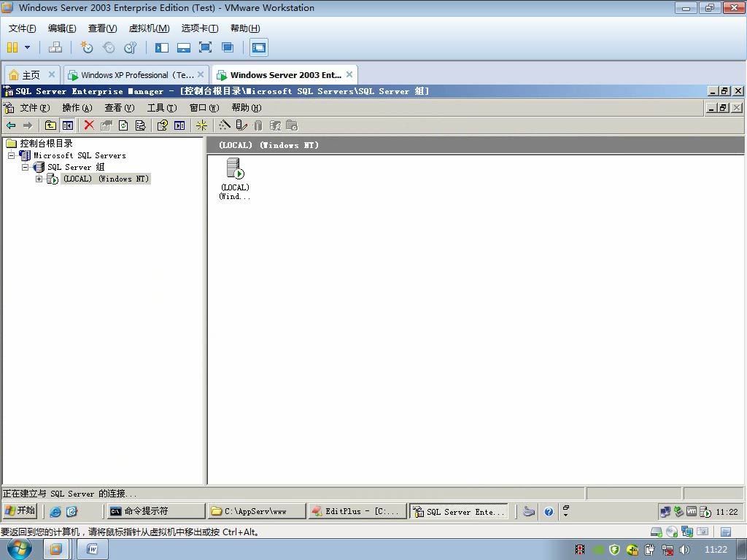Viewport: 747px width, 560px height.
Task: Launch Internet Explorer from guest quick launch
Action: [x=55, y=511]
